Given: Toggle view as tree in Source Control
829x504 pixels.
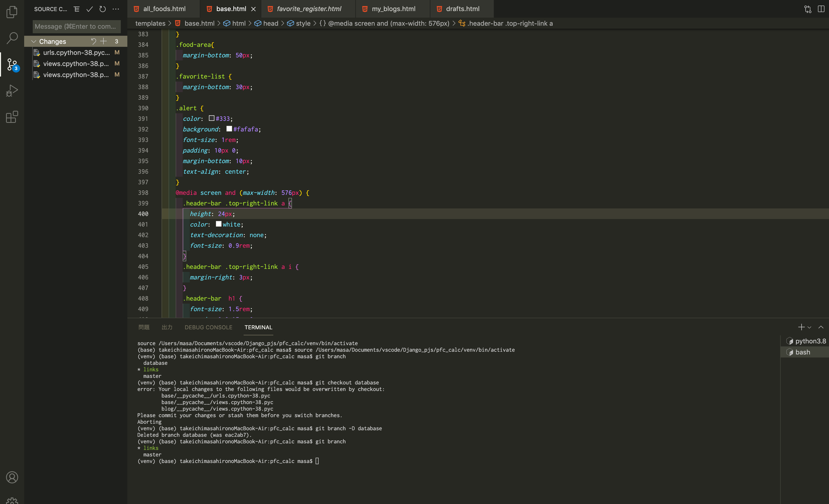Looking at the screenshot, I should 77,9.
